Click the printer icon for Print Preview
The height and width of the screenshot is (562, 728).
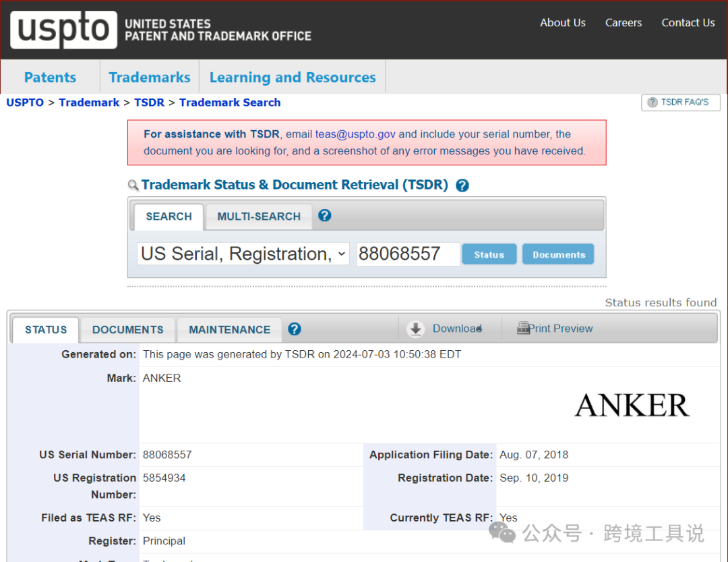(523, 328)
